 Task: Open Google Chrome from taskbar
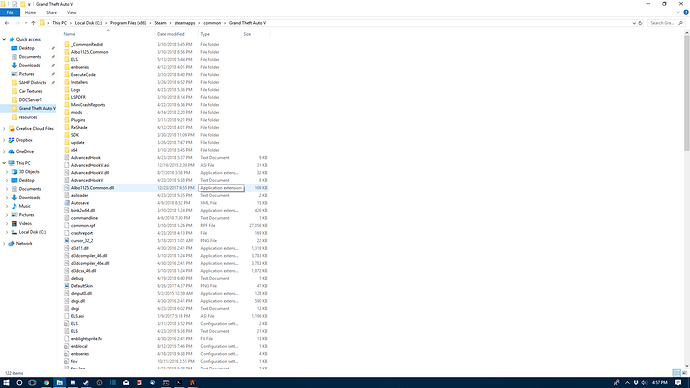click(x=46, y=383)
